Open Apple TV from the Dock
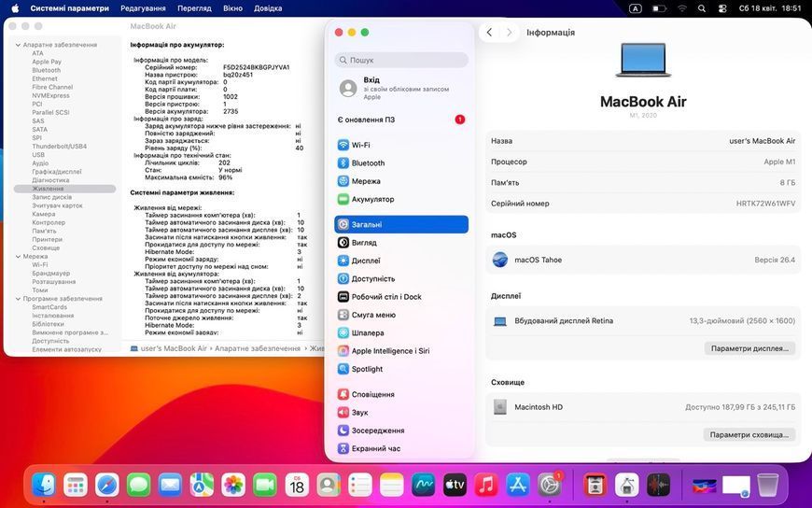The height and width of the screenshot is (508, 812). (x=455, y=486)
